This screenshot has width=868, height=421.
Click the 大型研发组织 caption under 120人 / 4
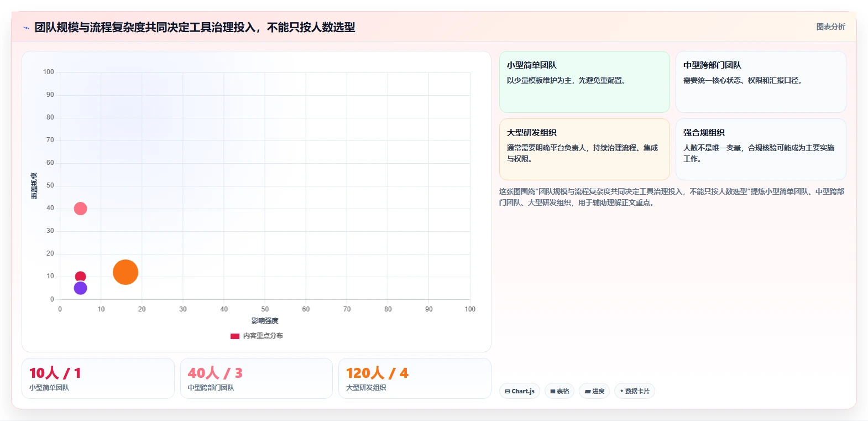[x=366, y=388]
